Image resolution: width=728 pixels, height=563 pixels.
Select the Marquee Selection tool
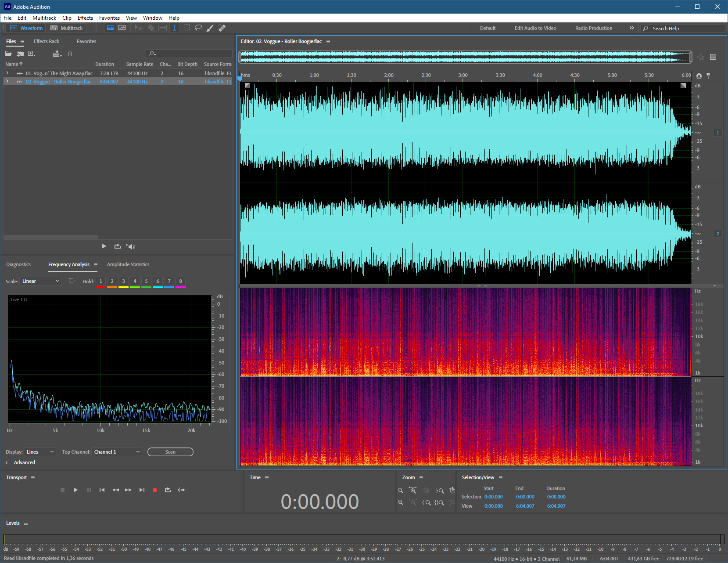point(187,28)
